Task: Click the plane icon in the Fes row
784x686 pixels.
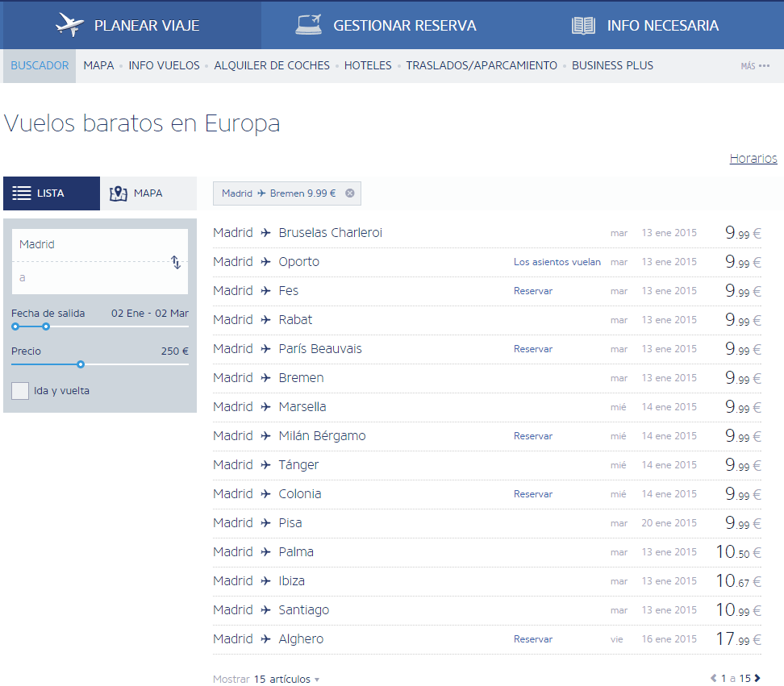Action: coord(266,291)
